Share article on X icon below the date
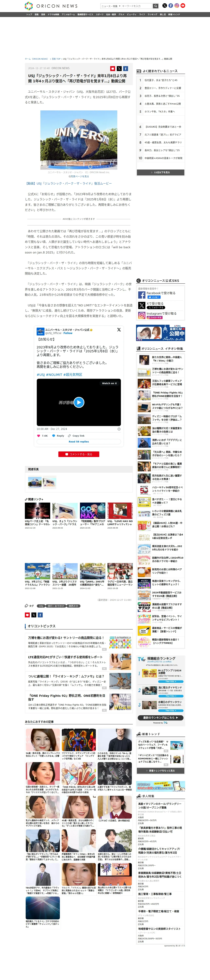Viewport: 210px width, 980px height. 119,68
